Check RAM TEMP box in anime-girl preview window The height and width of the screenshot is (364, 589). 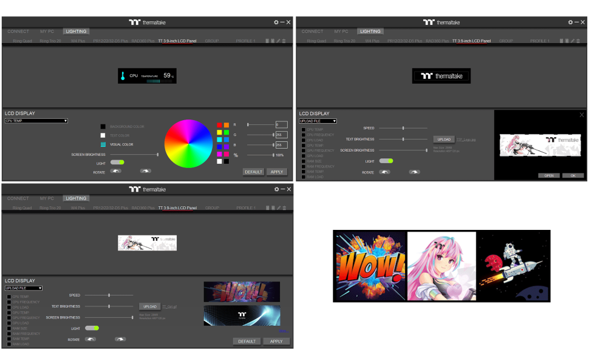point(9,339)
